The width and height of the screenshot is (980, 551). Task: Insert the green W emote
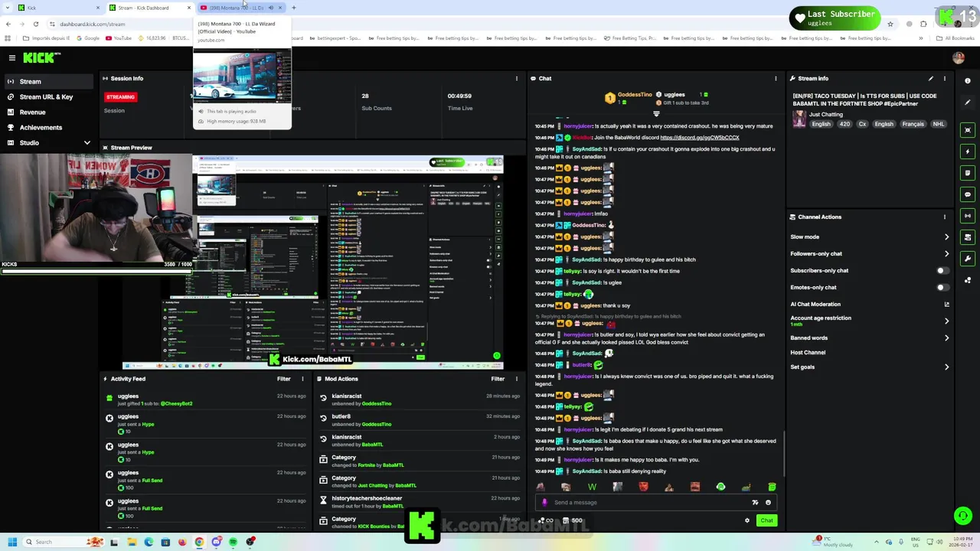tap(592, 487)
